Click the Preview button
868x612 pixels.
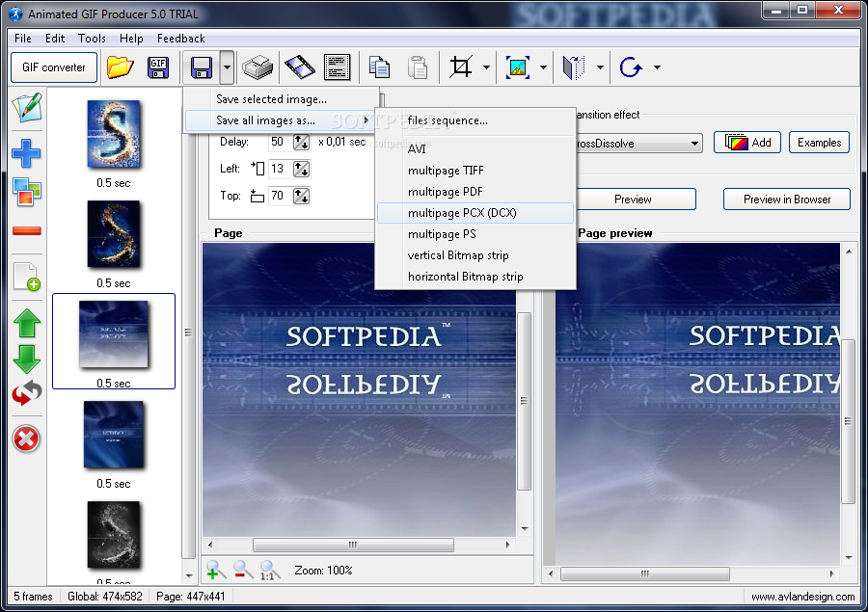(x=636, y=200)
